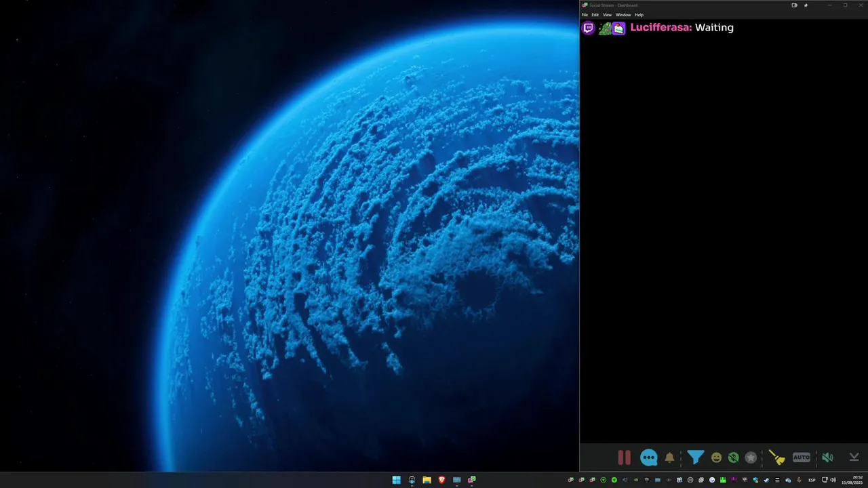Click the Social Stream app icon in title bar
Viewport: 868px width, 488px height.
585,5
